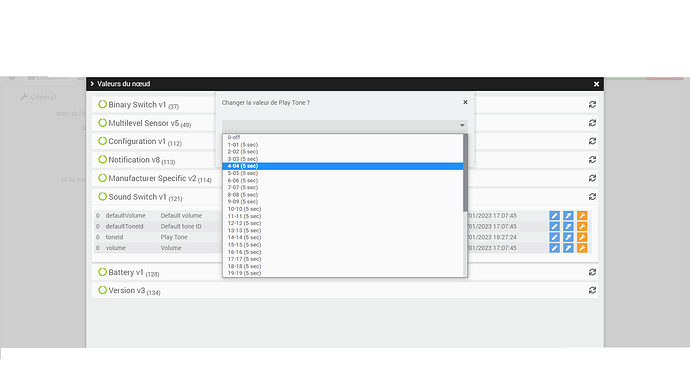
Task: Click the Play Tone dropdown arrow
Action: point(462,125)
